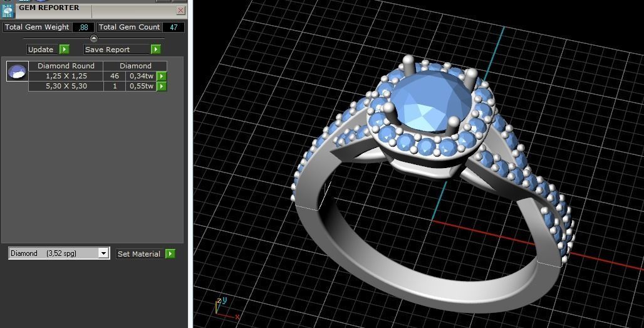
Task: Click the Total Gem Count value 47
Action: coord(174,27)
